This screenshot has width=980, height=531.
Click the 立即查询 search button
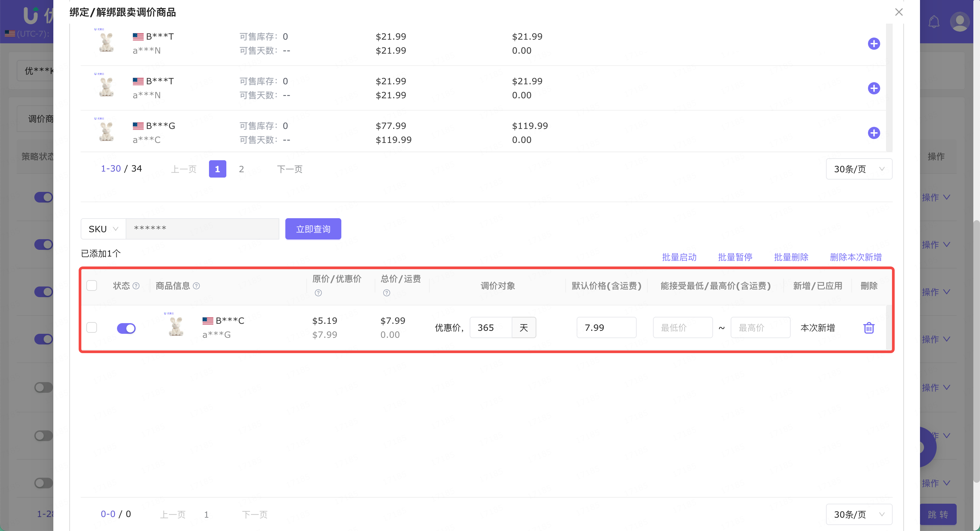pos(313,229)
